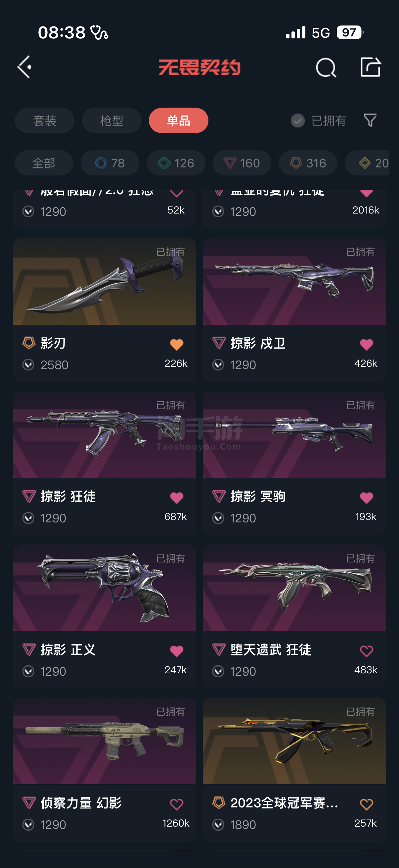Switch to the 枪型 tab
The width and height of the screenshot is (399, 868).
[x=111, y=120]
